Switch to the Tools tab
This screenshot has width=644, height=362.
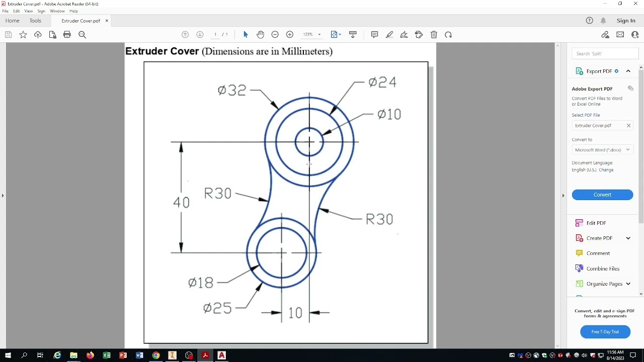click(35, 21)
